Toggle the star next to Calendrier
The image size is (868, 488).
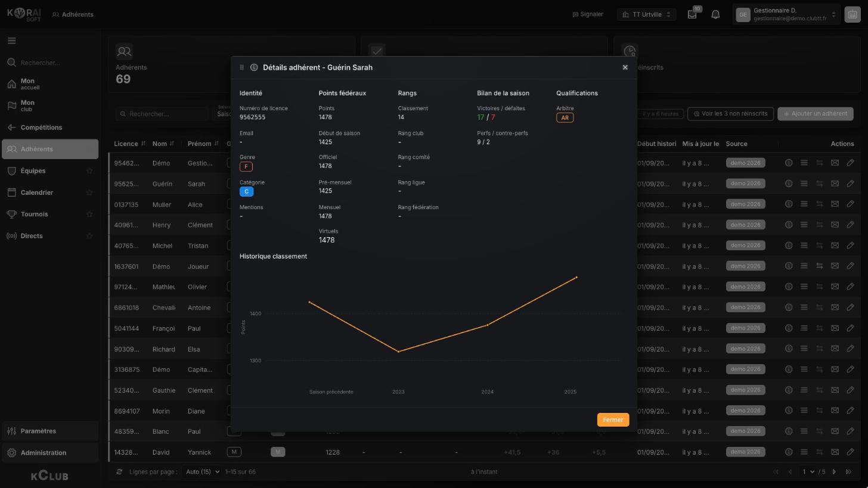[x=89, y=192]
